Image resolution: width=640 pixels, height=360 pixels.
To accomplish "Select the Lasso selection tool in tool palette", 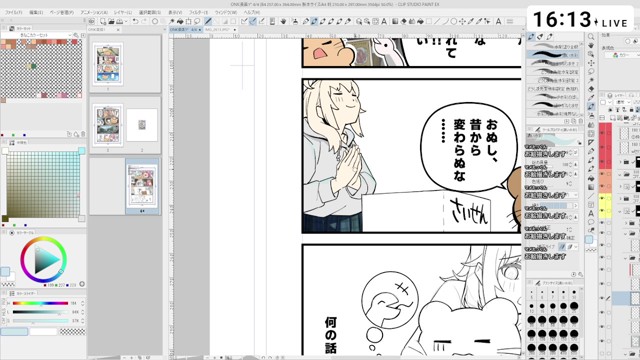I will 591,72.
